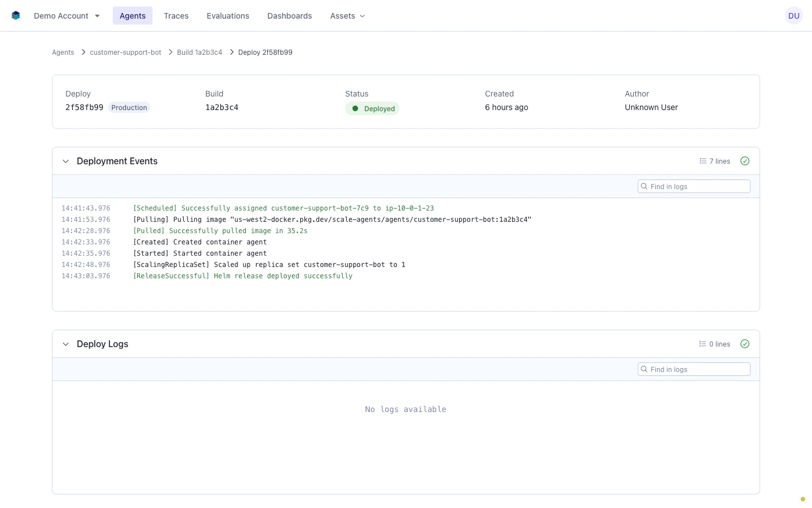Click the deploy ID 2f58fb99
Viewport: 812px width, 508px height.
pos(84,107)
